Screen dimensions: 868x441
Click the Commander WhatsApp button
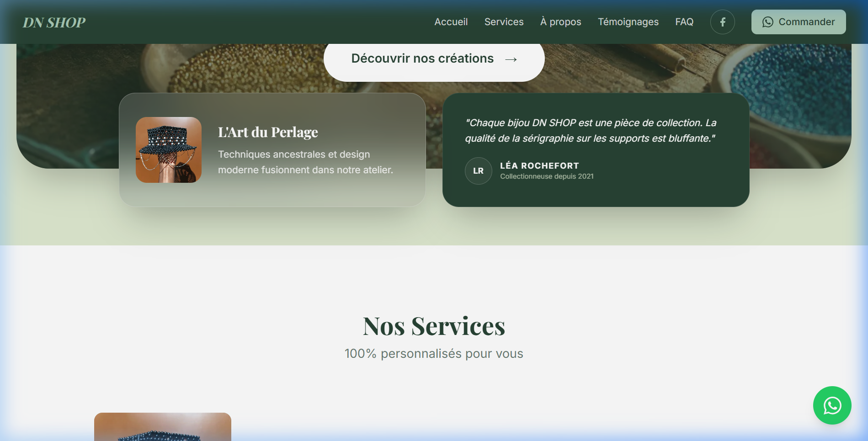[799, 22]
